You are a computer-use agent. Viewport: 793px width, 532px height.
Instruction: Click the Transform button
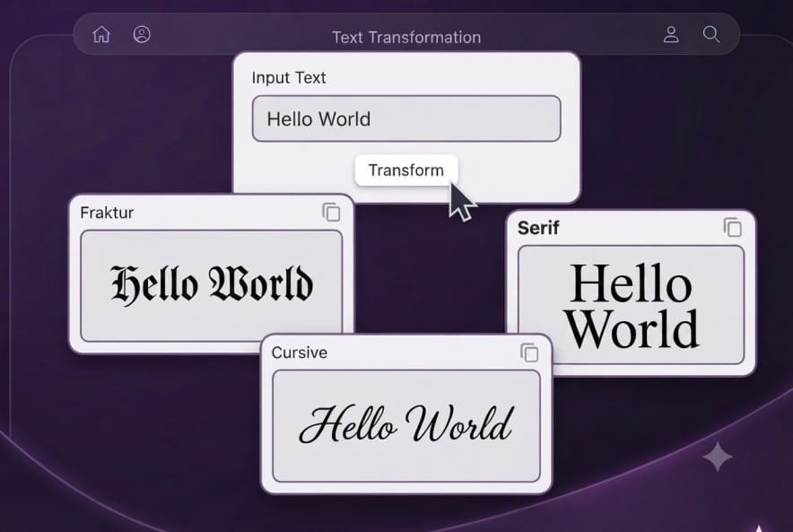point(406,170)
